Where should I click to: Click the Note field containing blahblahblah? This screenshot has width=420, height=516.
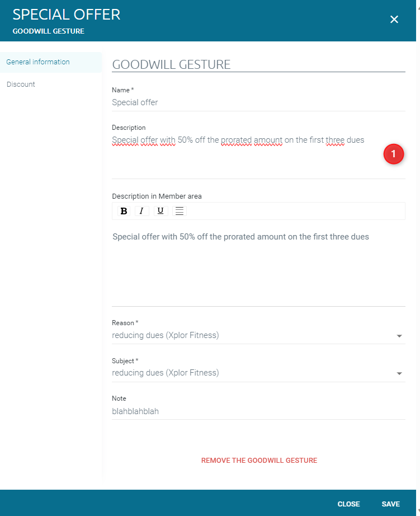[258, 411]
